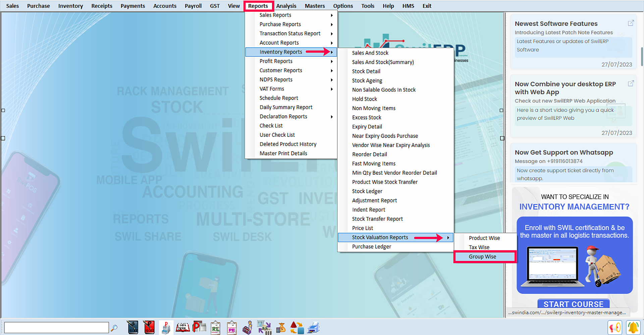Open external link icon on Web App card
Image resolution: width=644 pixels, height=335 pixels.
[631, 83]
